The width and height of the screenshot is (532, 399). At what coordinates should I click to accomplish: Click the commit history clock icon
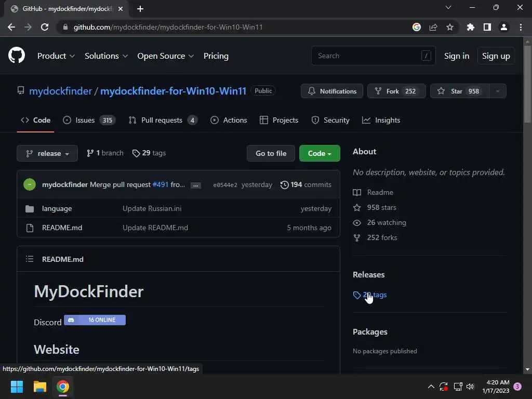tap(284, 184)
